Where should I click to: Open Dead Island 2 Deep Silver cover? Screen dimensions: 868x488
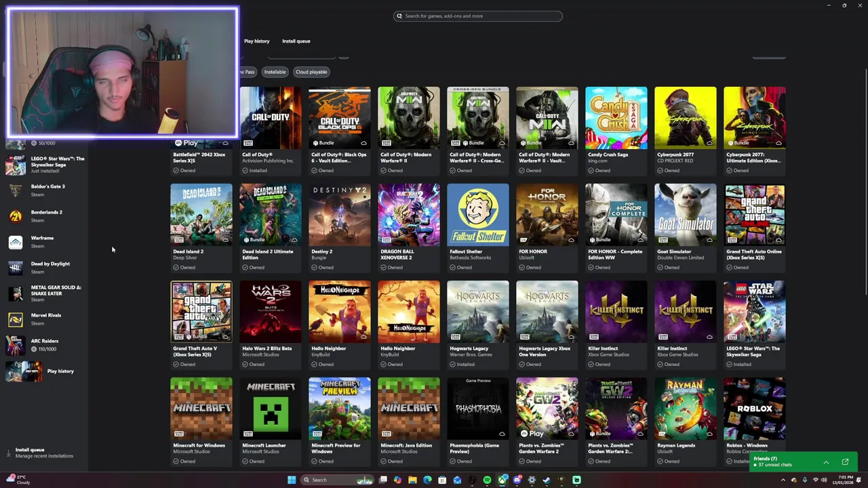(201, 215)
